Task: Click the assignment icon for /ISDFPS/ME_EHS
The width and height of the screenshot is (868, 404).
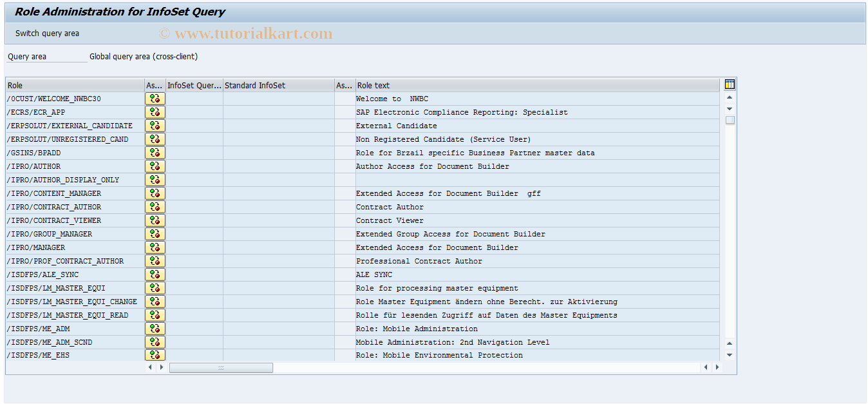Action: click(x=155, y=354)
